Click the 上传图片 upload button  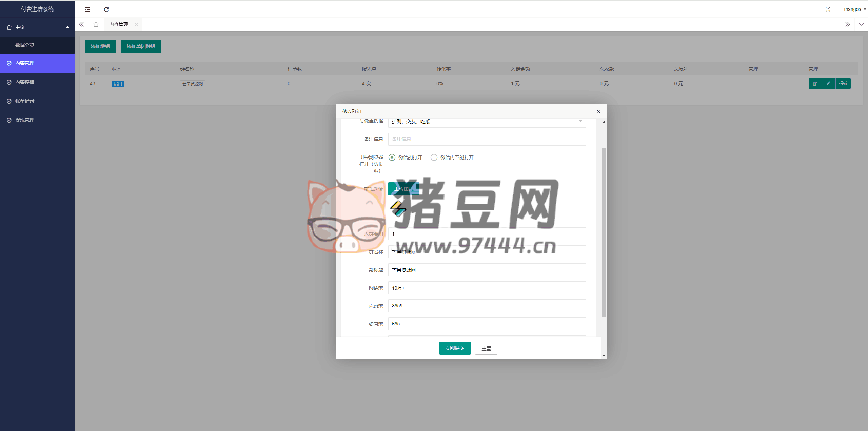[x=404, y=189]
